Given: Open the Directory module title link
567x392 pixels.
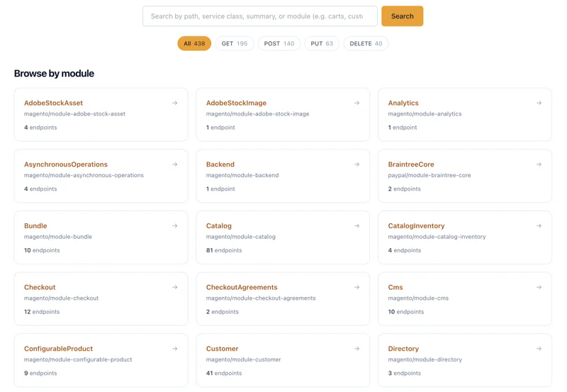Looking at the screenshot, I should click(x=403, y=349).
